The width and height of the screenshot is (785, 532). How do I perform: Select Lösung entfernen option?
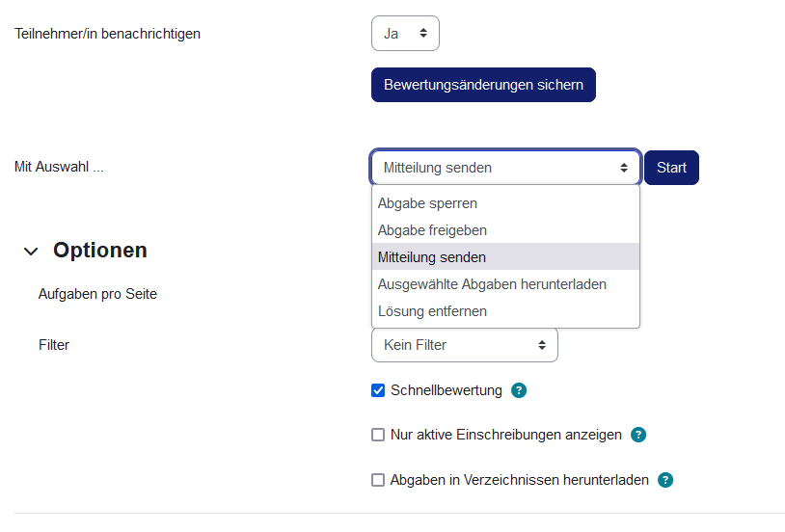(432, 311)
